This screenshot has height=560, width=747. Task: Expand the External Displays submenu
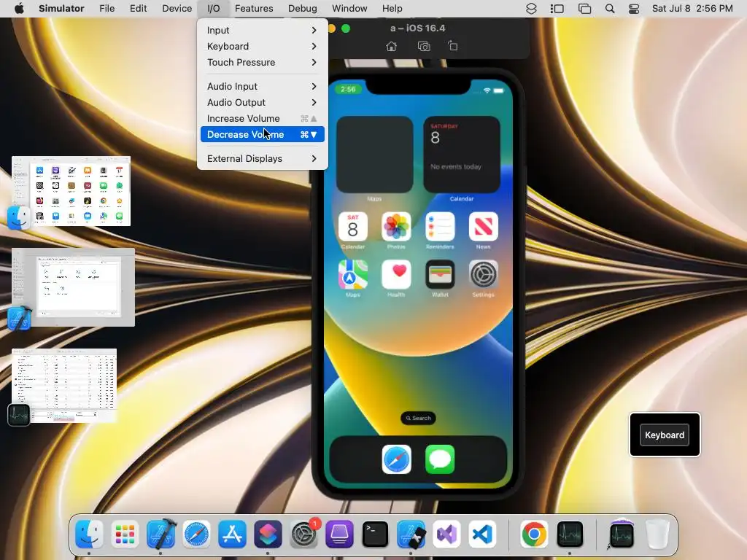[x=262, y=158]
